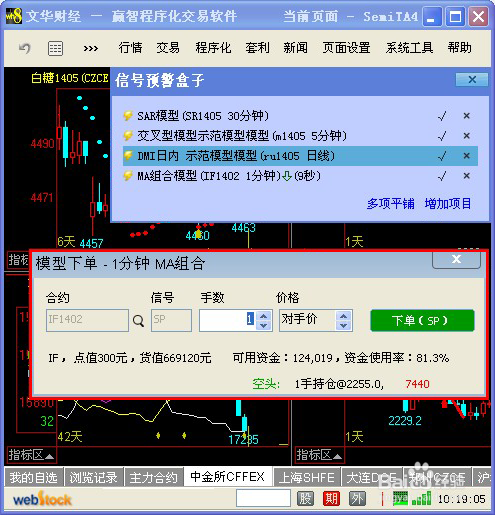Select the MA组合模型 IF1402 1分钟 row
The height and width of the screenshot is (515, 495).
[x=300, y=176]
